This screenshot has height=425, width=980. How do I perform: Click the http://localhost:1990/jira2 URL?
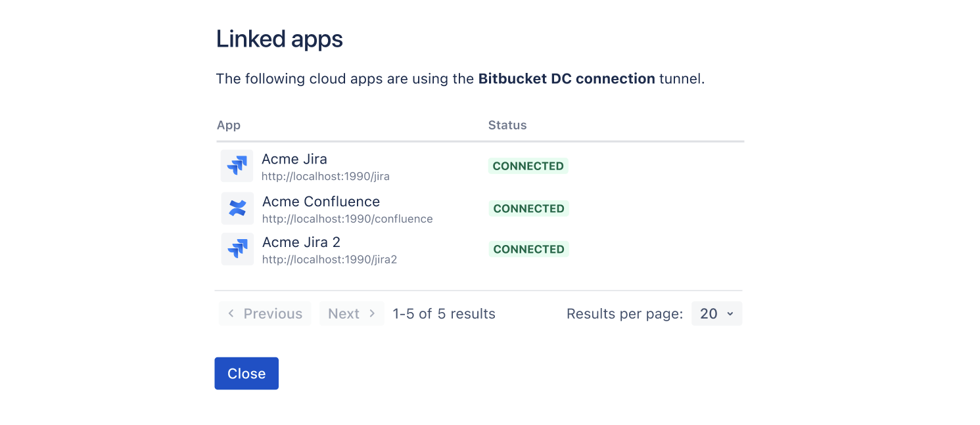330,259
